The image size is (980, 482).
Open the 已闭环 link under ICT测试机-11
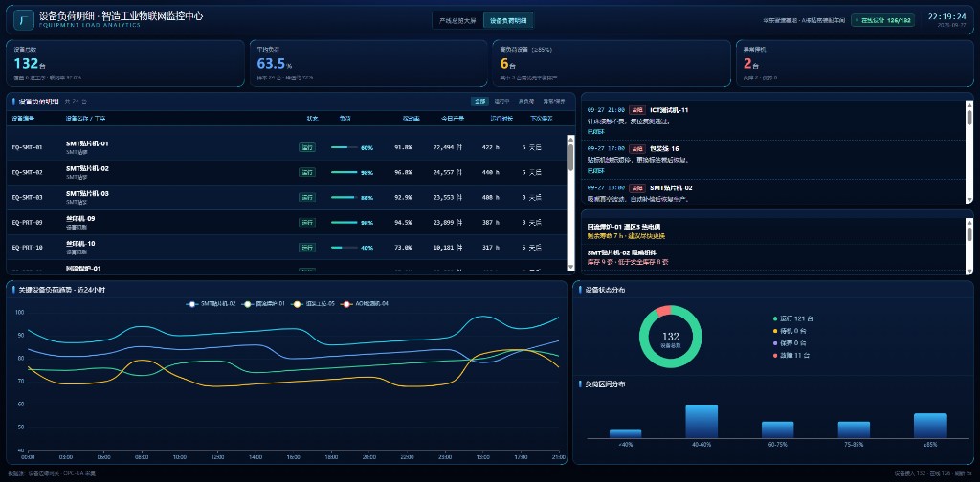595,132
